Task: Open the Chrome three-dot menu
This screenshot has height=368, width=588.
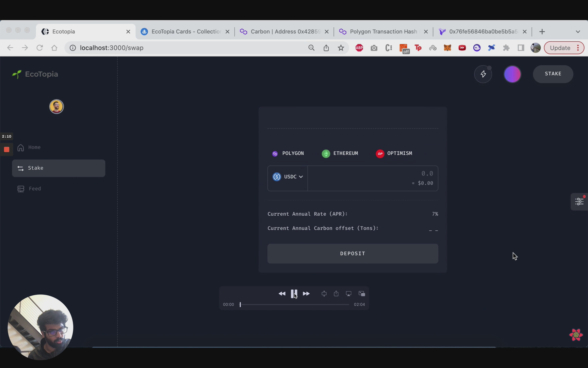Action: pos(578,48)
